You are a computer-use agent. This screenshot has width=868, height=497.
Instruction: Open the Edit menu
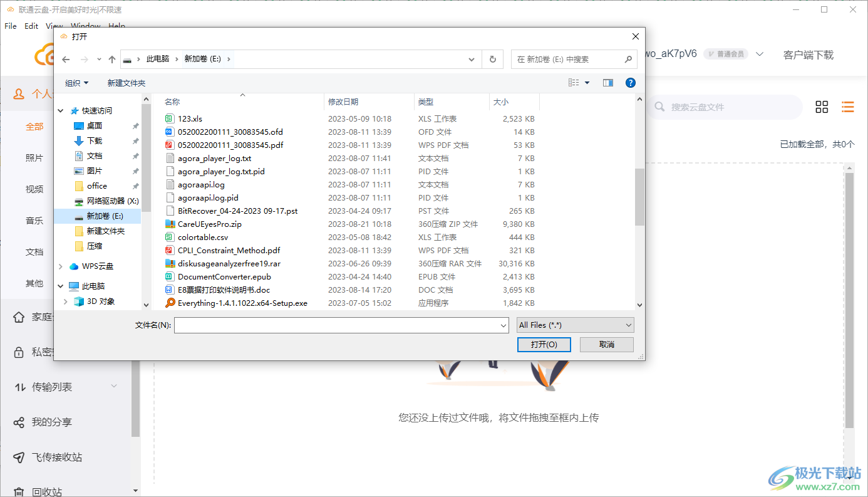(x=31, y=26)
